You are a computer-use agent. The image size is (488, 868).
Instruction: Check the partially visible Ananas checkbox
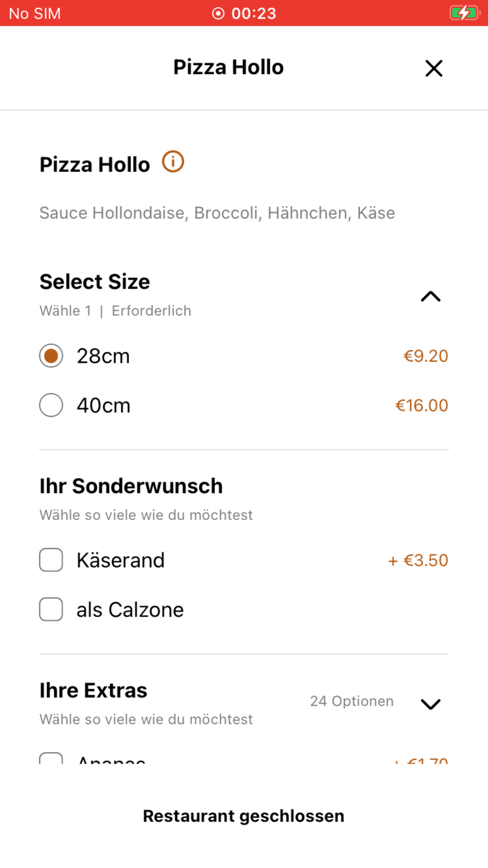tap(51, 758)
